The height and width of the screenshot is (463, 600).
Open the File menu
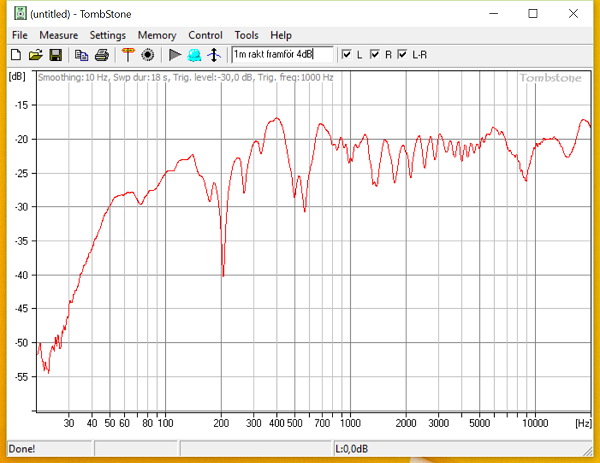coord(20,35)
